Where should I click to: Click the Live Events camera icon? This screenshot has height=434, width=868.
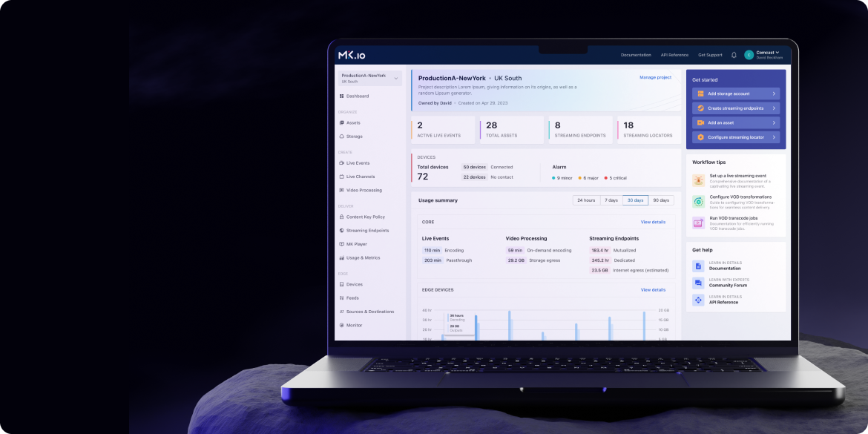342,163
